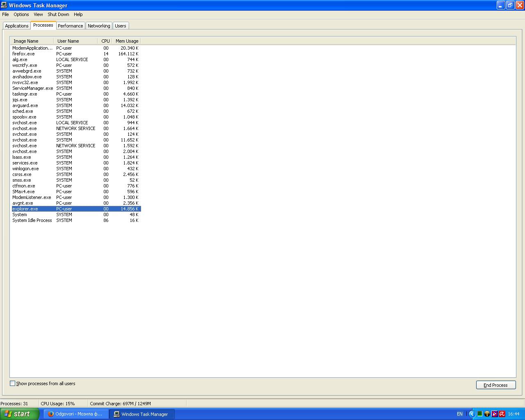Select svchost.exe using 944 K memory
The image size is (525, 420).
[76, 123]
